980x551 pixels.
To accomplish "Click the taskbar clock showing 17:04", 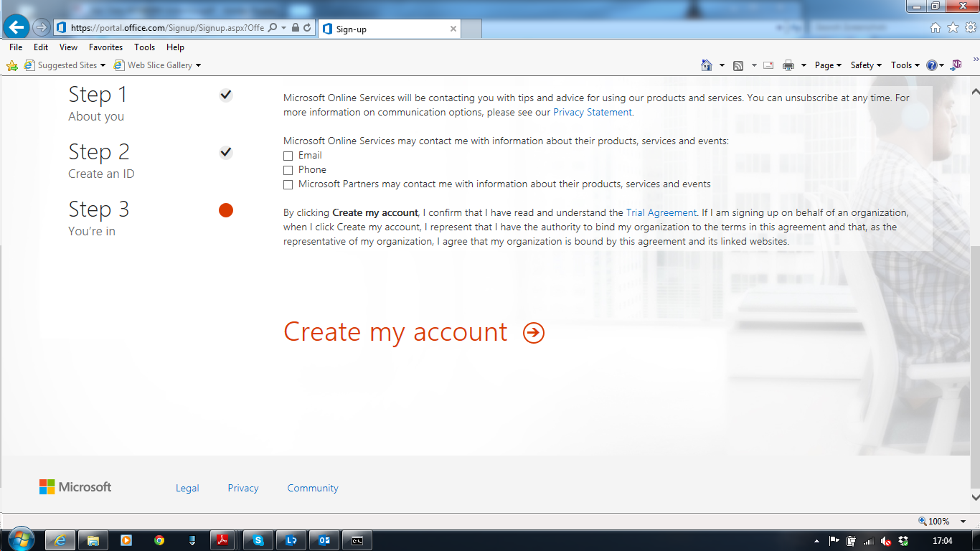I will 944,541.
